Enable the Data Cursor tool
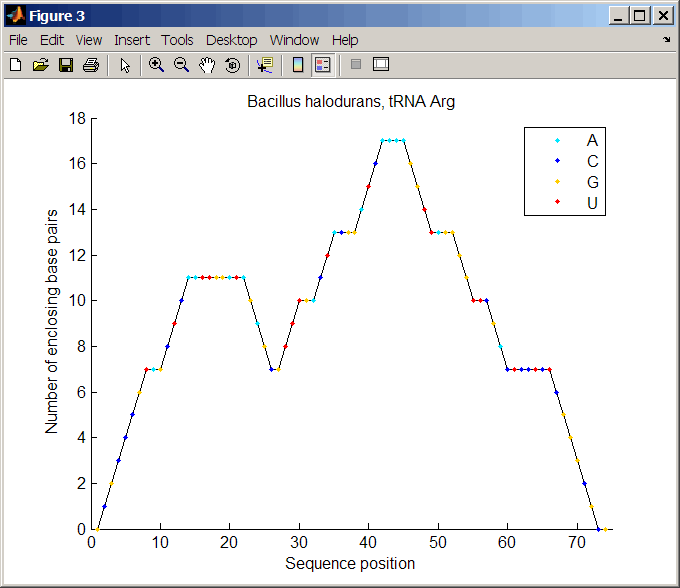680x588 pixels. [265, 65]
